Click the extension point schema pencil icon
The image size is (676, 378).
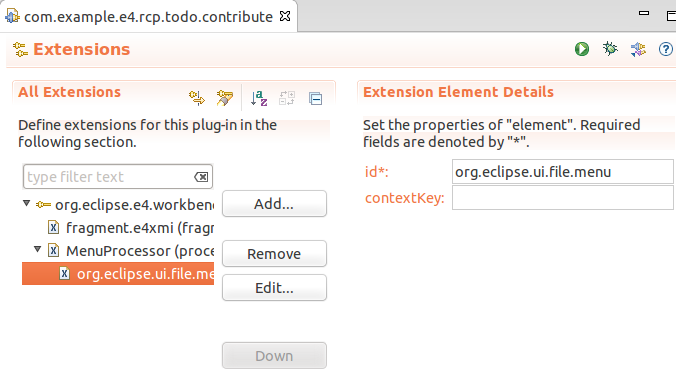(x=225, y=98)
